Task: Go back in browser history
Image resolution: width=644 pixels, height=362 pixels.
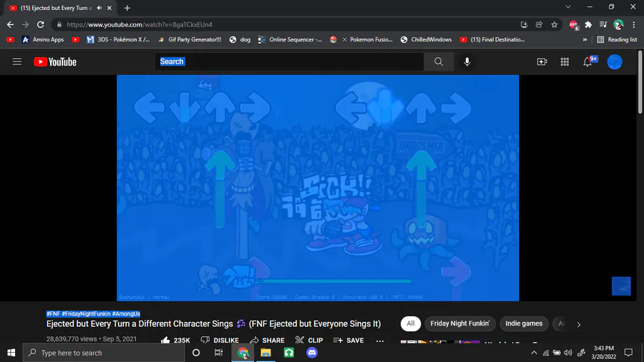Action: [x=10, y=24]
